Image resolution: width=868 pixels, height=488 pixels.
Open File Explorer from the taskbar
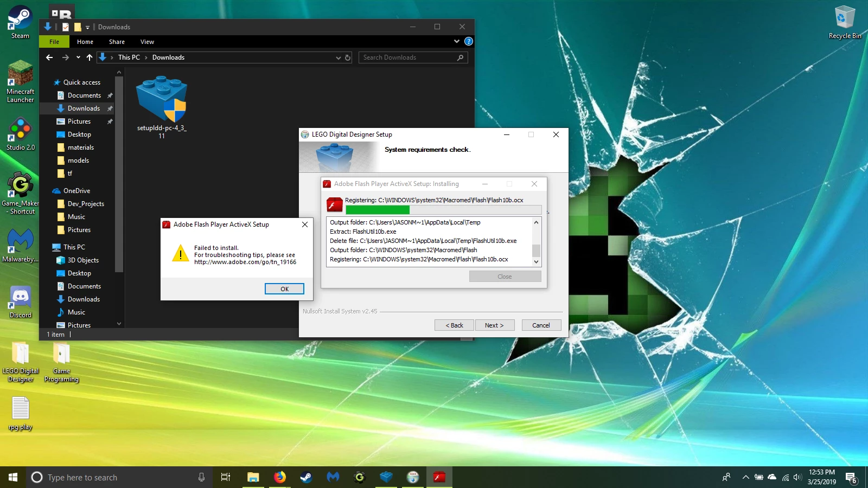pos(253,477)
